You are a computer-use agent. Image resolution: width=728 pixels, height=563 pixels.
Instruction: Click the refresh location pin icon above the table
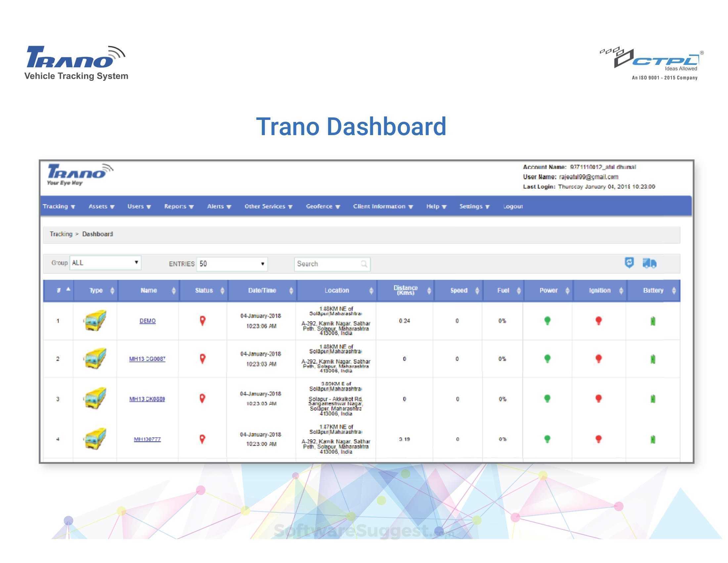[630, 263]
